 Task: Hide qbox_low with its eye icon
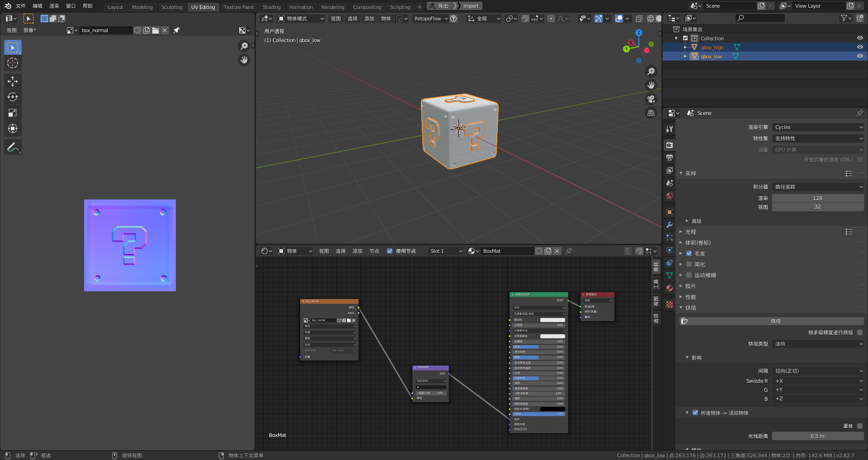point(860,56)
